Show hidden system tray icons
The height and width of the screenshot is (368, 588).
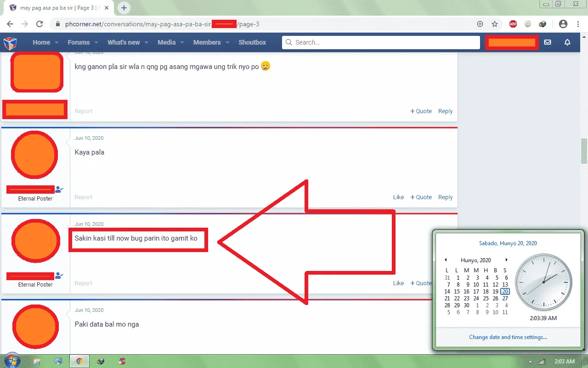[531, 362]
